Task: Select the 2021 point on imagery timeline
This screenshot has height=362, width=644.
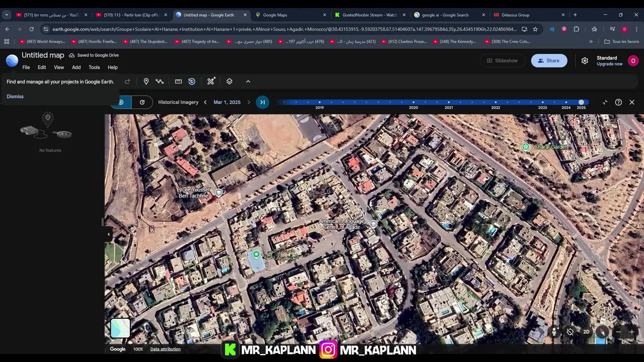Action: point(449,103)
